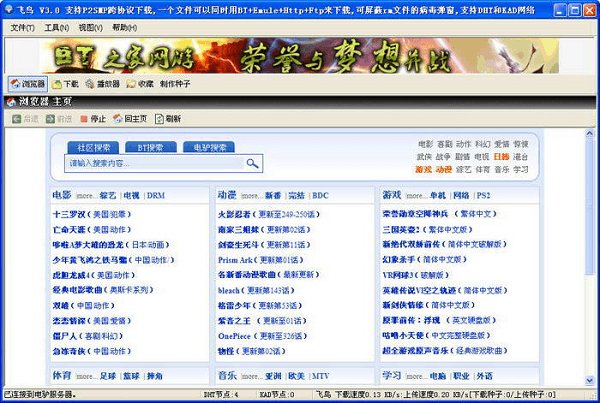Click into the search content input box
The height and width of the screenshot is (403, 600).
155,163
